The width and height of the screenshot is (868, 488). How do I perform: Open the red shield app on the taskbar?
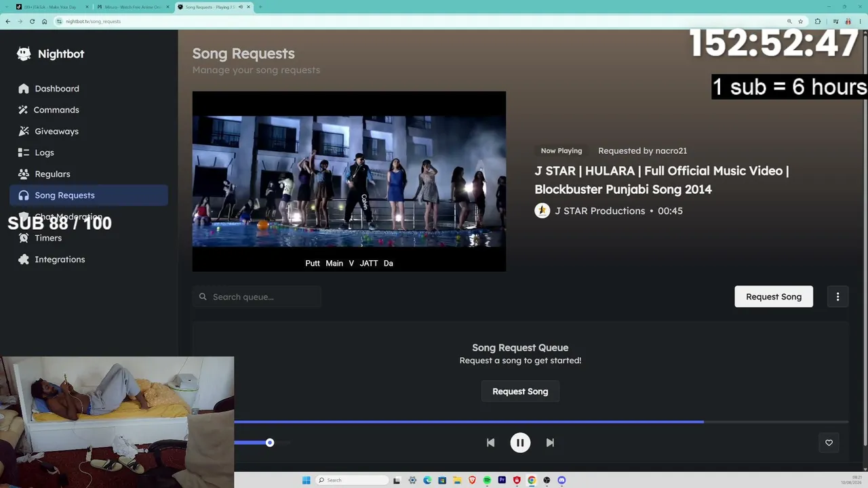pos(517,481)
